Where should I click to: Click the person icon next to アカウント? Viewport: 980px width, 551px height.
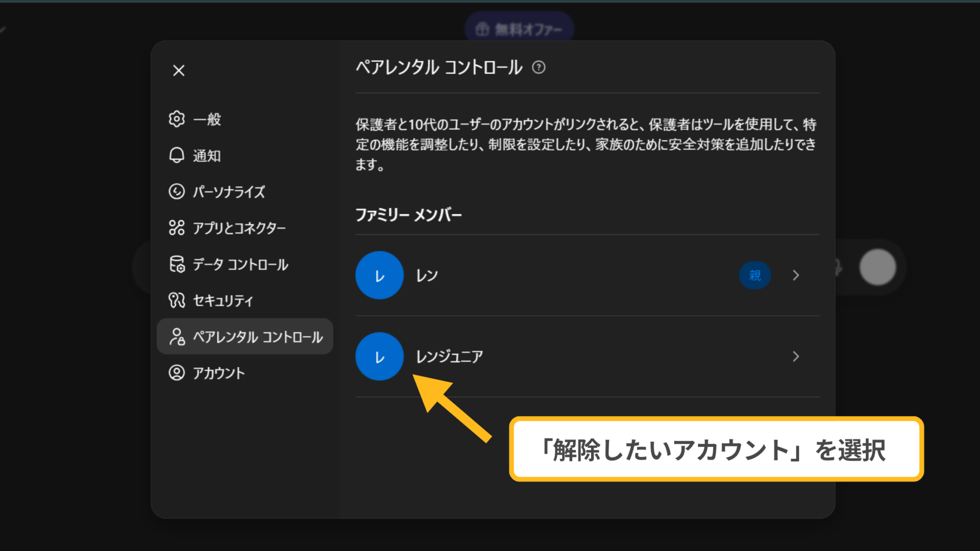point(176,373)
